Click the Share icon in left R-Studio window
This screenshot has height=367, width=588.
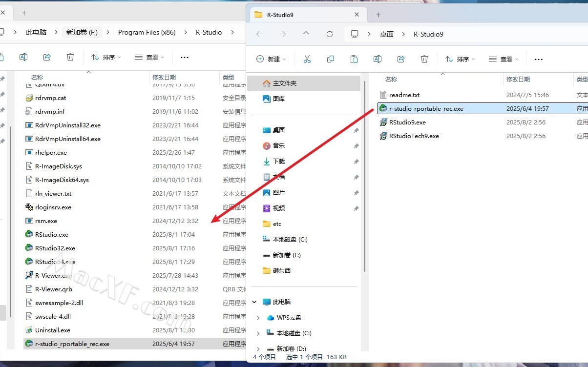[x=47, y=57]
